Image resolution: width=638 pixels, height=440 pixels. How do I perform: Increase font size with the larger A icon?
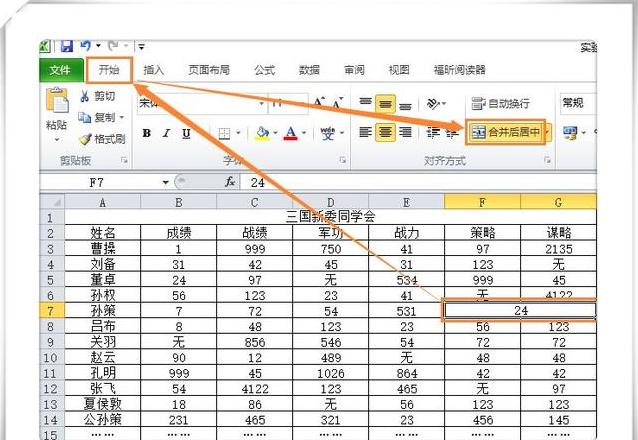320,103
